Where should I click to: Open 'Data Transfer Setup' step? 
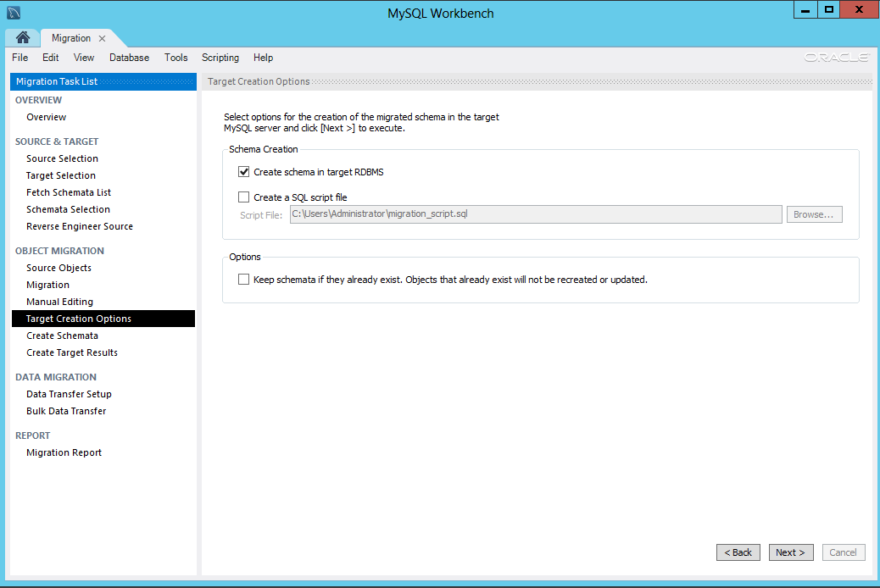point(69,394)
